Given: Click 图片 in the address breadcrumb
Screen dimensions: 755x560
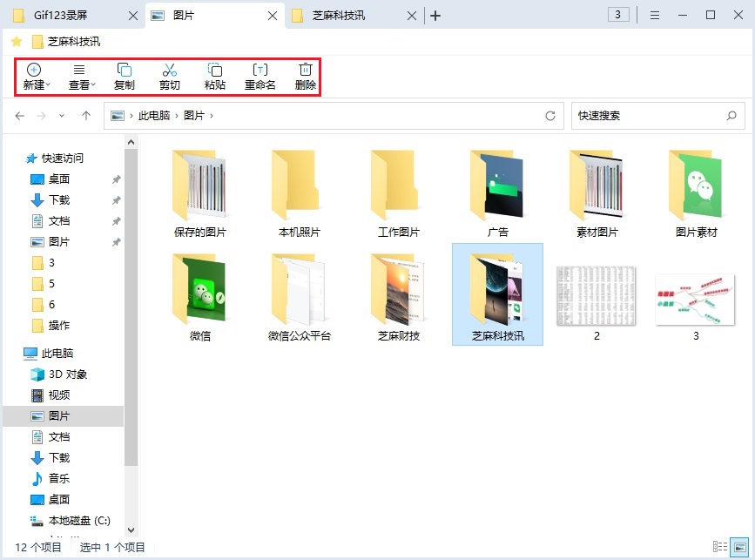Looking at the screenshot, I should [x=194, y=116].
